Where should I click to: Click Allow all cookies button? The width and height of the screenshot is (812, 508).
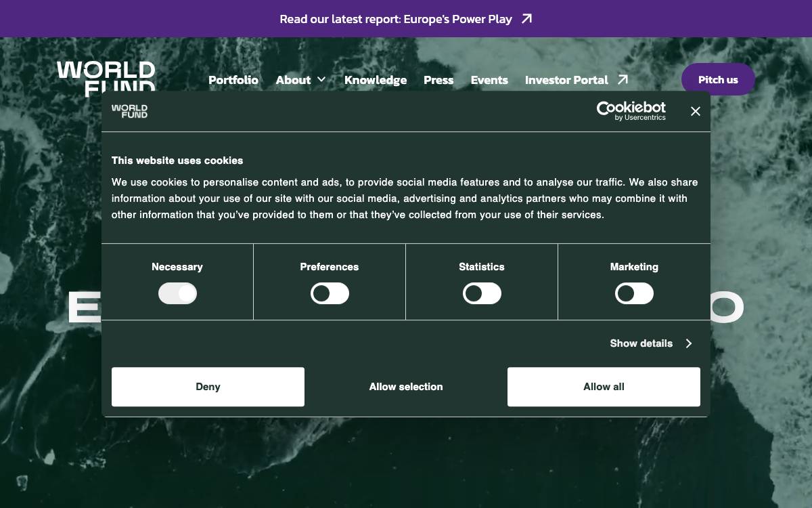tap(604, 387)
